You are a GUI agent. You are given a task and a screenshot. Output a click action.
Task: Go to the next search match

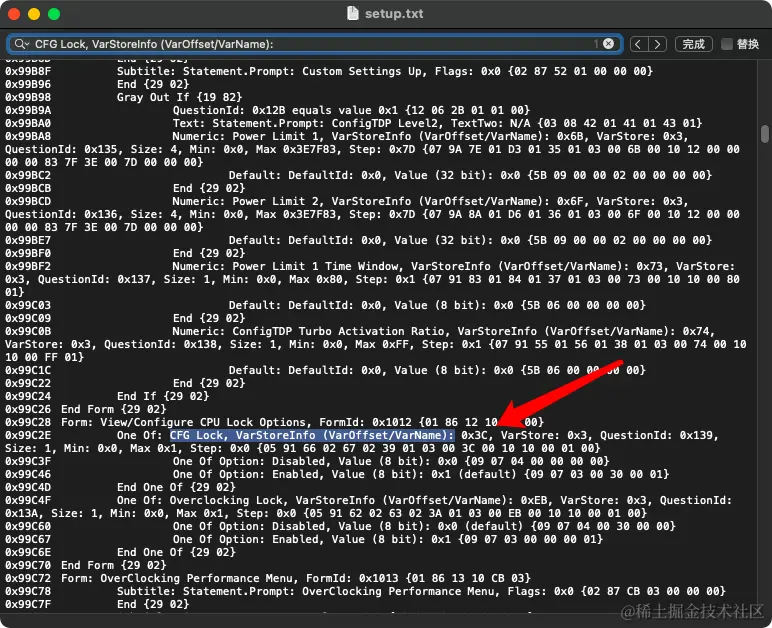click(657, 44)
